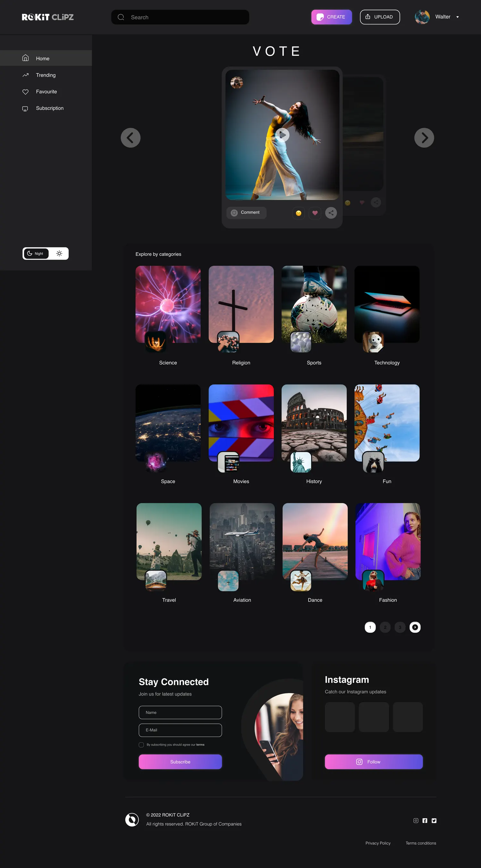Open the Movies category thumbnail
This screenshot has width=481, height=868.
[x=241, y=423]
